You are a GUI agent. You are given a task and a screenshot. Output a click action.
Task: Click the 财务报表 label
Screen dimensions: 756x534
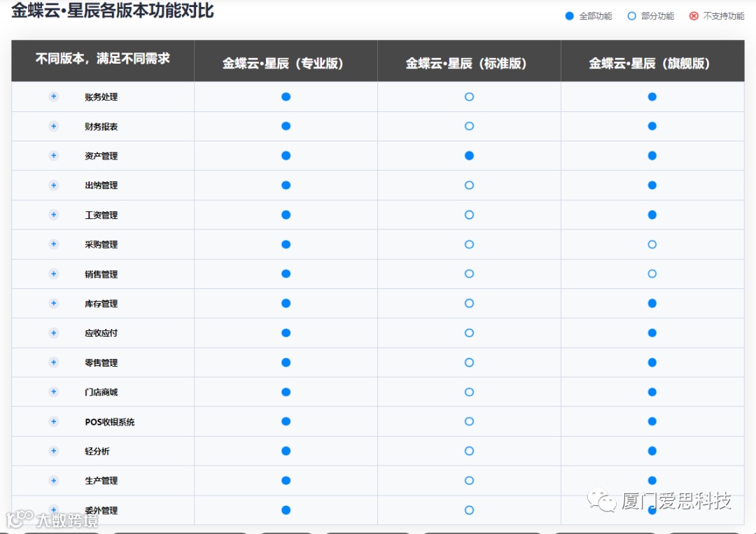pyautogui.click(x=101, y=127)
